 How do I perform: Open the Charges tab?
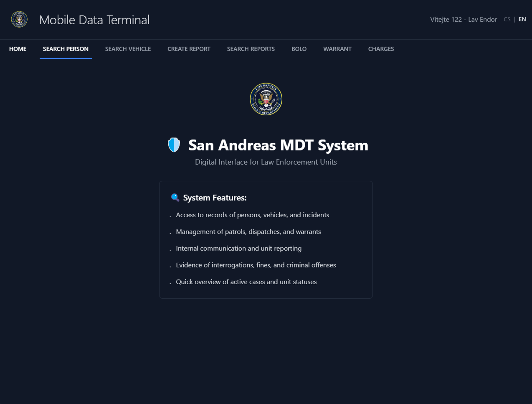(x=381, y=49)
